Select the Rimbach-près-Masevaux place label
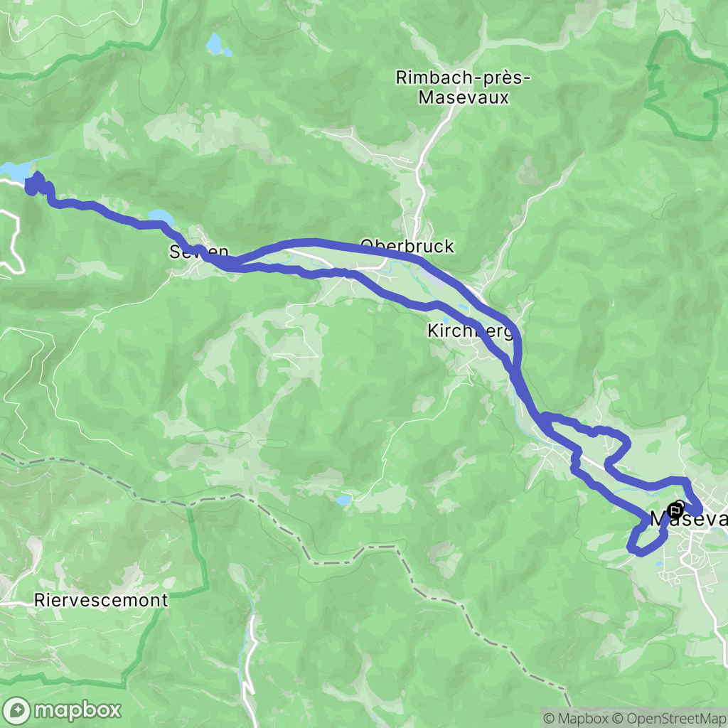 pos(463,87)
